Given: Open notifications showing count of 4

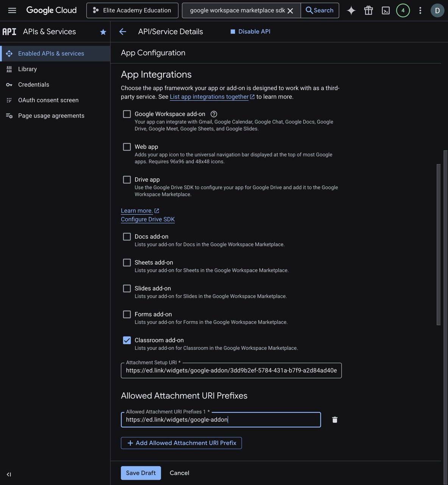Looking at the screenshot, I should (x=403, y=10).
